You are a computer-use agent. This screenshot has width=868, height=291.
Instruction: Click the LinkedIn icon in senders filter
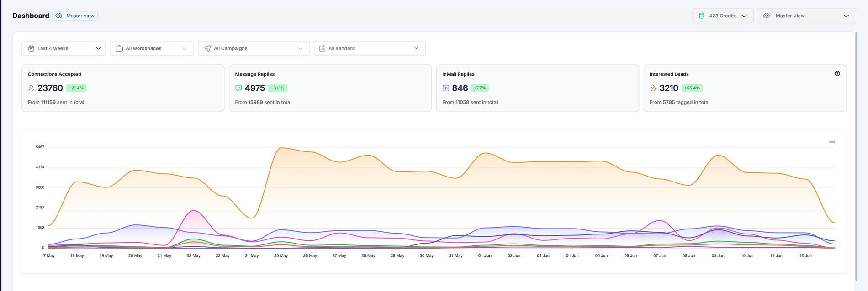click(322, 48)
